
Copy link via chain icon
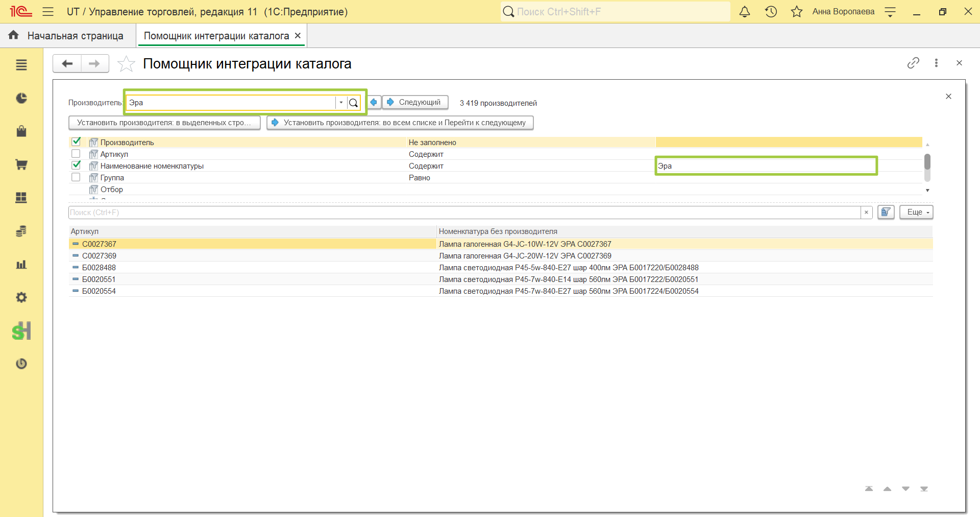coord(913,63)
